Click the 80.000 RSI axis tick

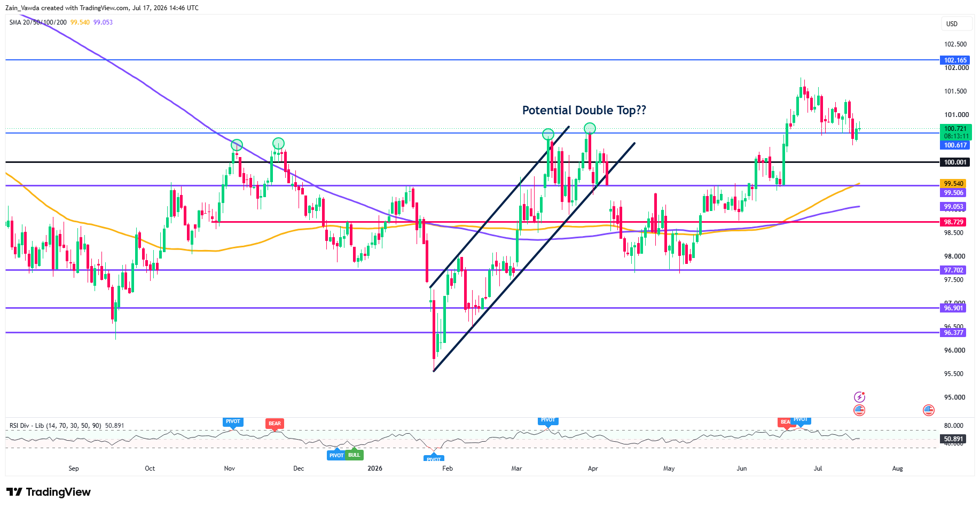click(954, 426)
